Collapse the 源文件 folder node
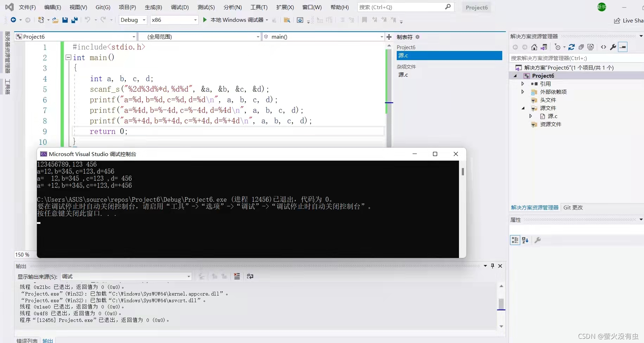 coord(523,108)
